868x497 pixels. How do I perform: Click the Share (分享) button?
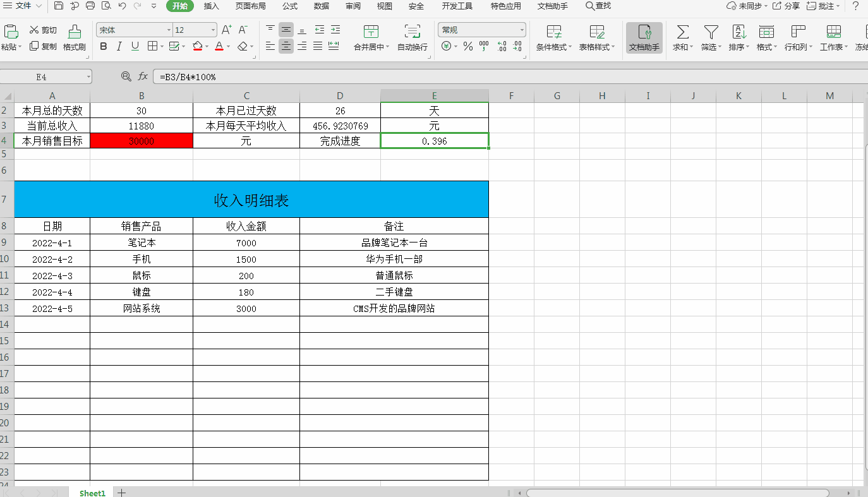(787, 6)
